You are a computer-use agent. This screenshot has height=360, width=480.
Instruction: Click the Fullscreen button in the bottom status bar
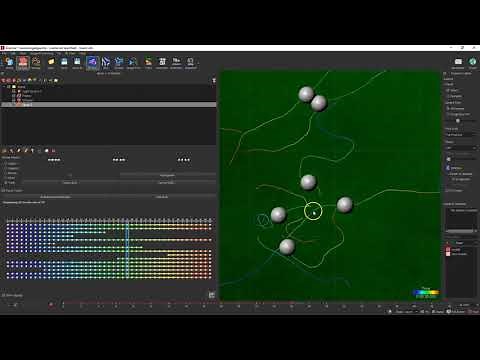coord(456,311)
